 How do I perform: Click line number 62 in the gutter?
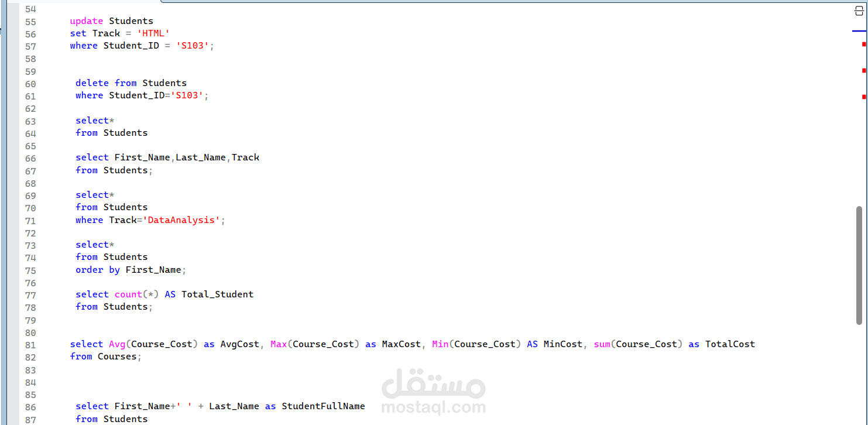pyautogui.click(x=30, y=109)
